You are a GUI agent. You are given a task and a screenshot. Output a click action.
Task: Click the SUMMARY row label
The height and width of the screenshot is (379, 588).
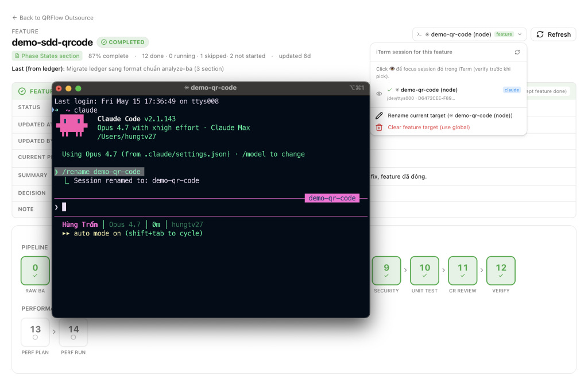(33, 175)
